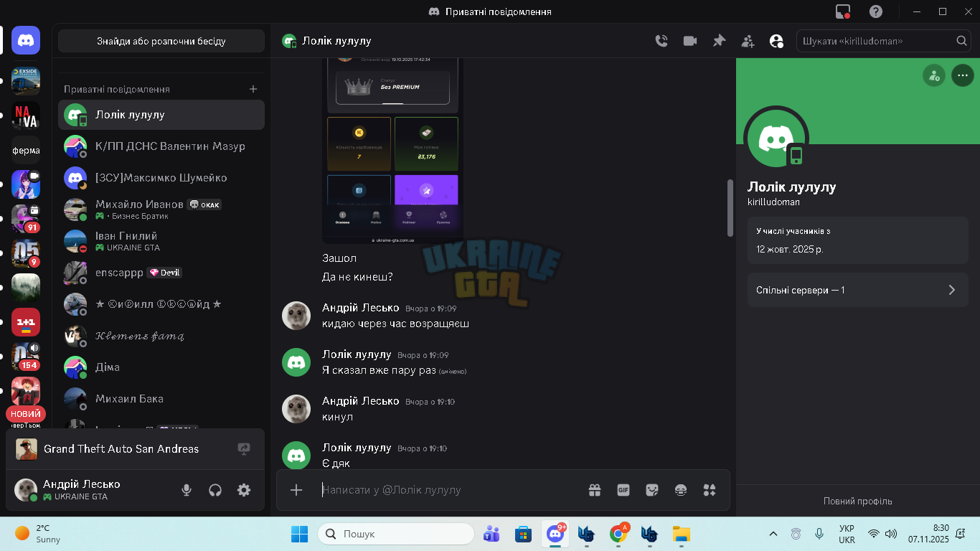Viewport: 980px width, 551px height.
Task: Open "Повний профіль" link
Action: [858, 501]
